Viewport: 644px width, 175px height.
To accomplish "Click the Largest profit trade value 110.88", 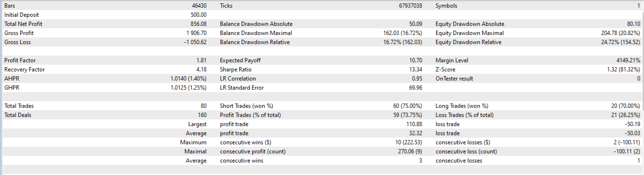I will [x=414, y=124].
